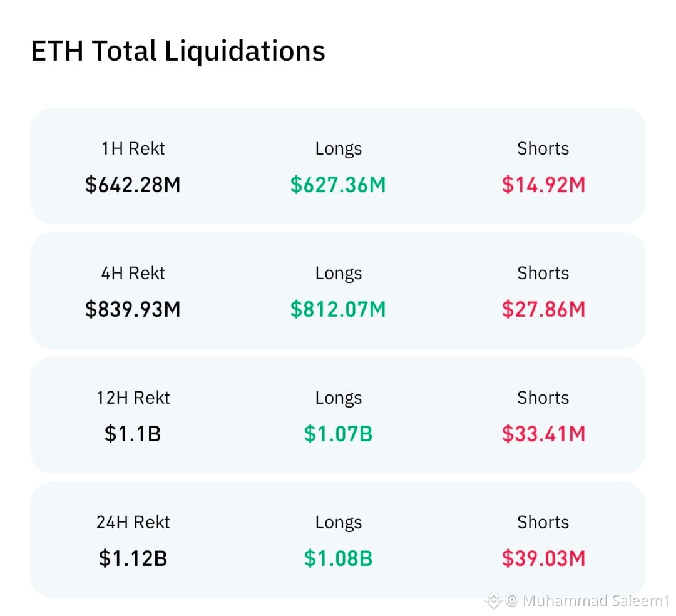Select the $1.08B longs amount
This screenshot has width=676, height=616.
pos(338,558)
